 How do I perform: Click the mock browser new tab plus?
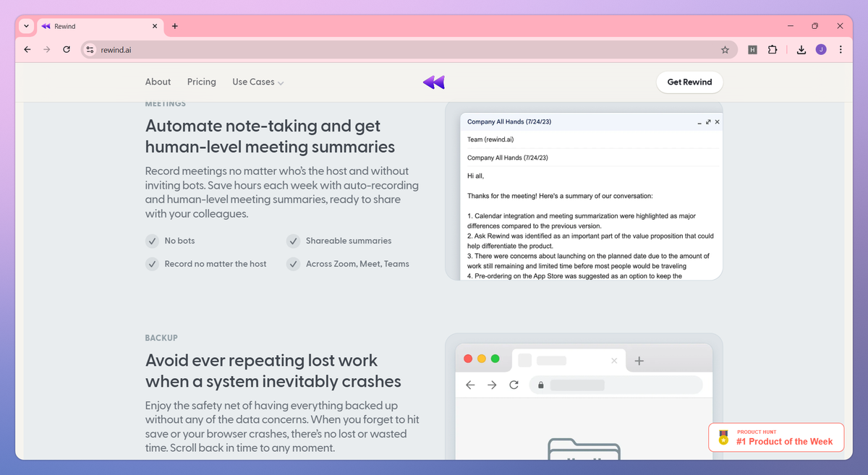639,361
